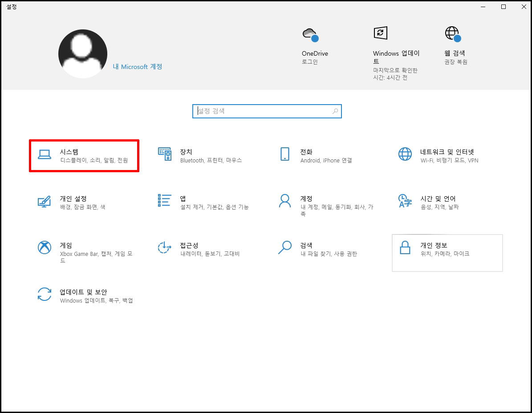Screen dimensions: 532x413
Task: Click OneDrive 로그인 status text
Action: (310, 62)
